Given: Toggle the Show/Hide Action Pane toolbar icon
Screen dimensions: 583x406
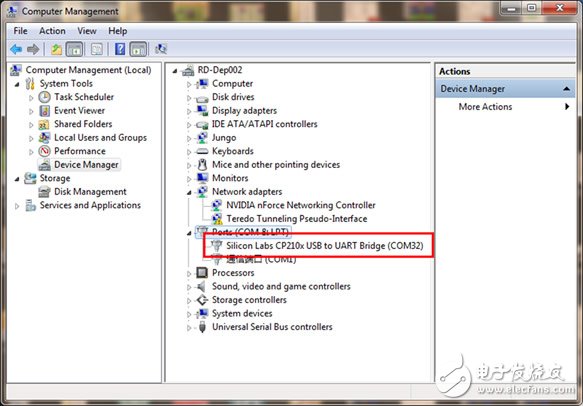Looking at the screenshot, I should pos(138,49).
